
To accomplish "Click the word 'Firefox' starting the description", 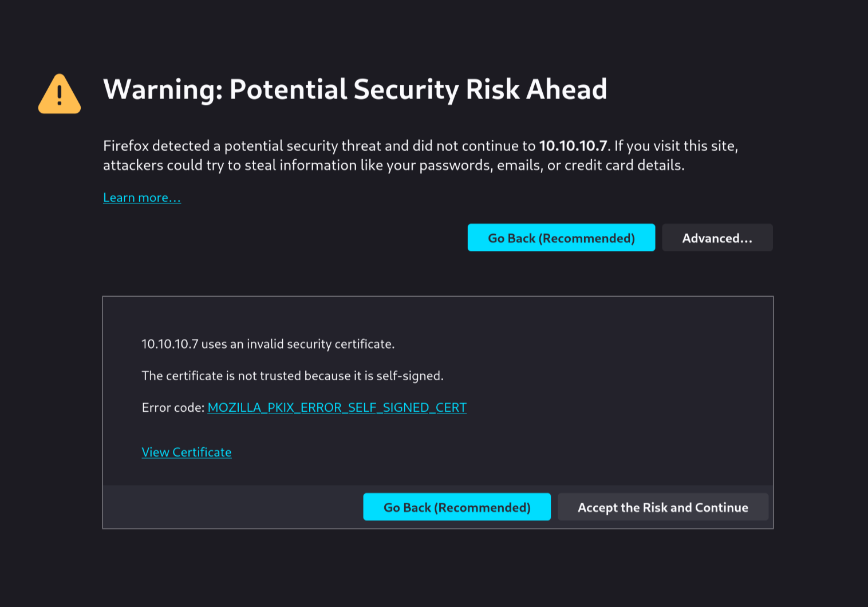I will [126, 145].
